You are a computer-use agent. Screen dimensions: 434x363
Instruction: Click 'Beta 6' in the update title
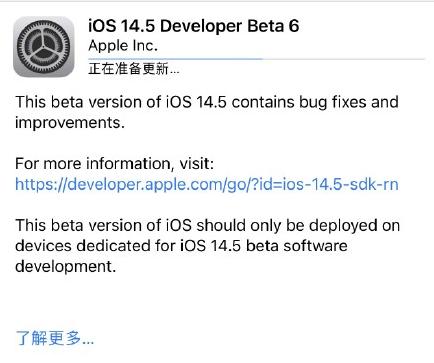coord(273,26)
